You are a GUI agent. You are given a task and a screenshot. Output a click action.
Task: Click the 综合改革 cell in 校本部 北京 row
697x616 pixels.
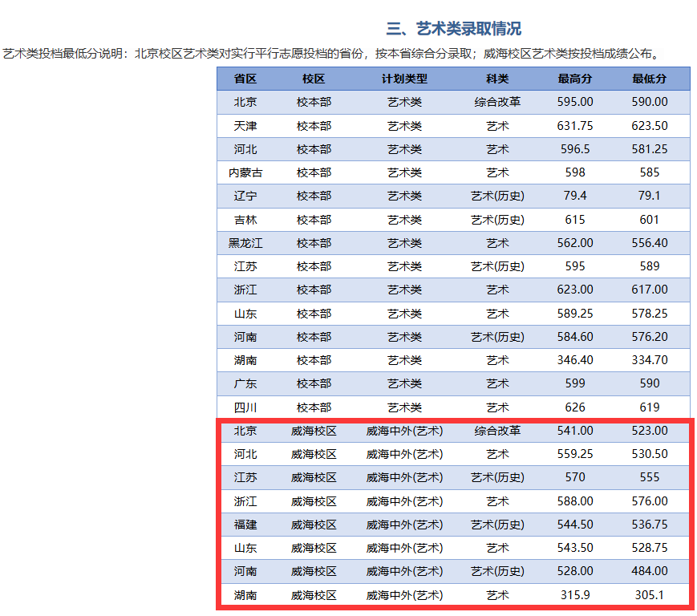pyautogui.click(x=497, y=102)
